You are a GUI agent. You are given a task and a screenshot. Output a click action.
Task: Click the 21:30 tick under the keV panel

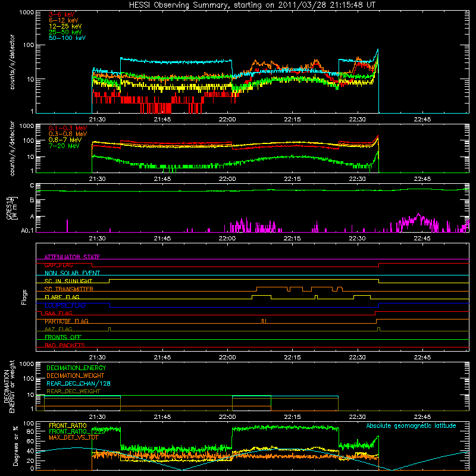[97, 120]
